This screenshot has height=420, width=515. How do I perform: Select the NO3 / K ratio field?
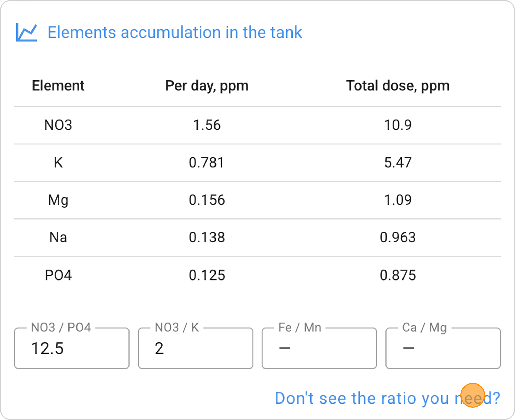[x=195, y=348]
